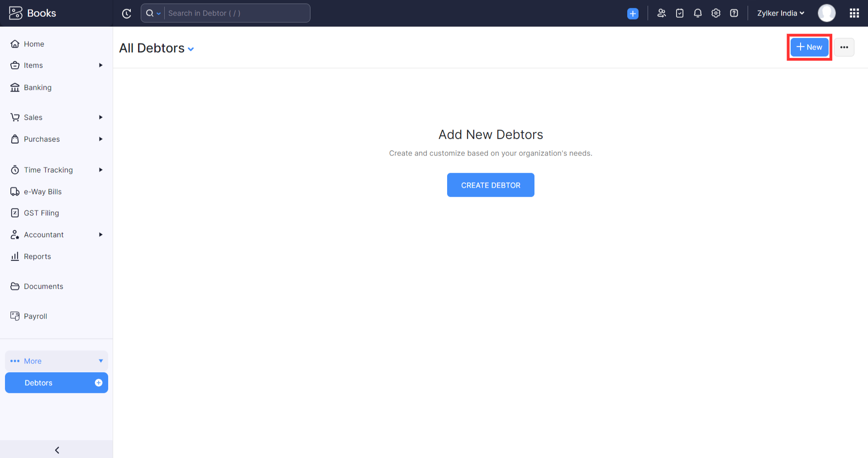Click the help question mark icon
868x458 pixels.
click(734, 13)
